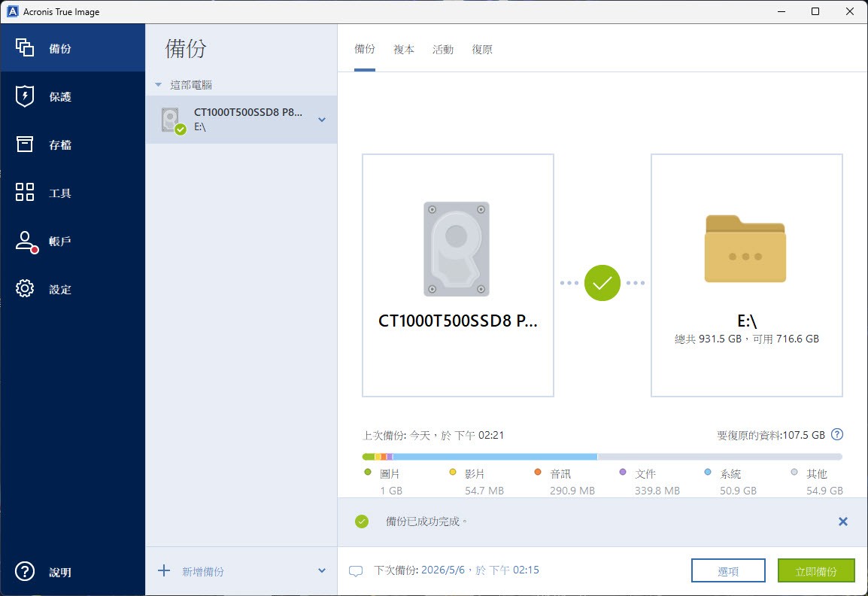
Task: Click the next backup time 下午 02:15
Action: tap(514, 570)
